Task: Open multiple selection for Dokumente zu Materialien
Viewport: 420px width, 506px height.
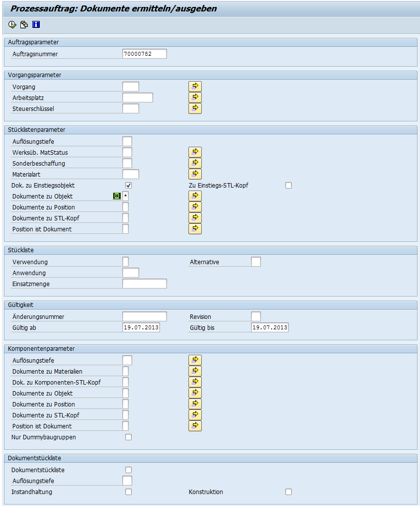Action: [195, 371]
